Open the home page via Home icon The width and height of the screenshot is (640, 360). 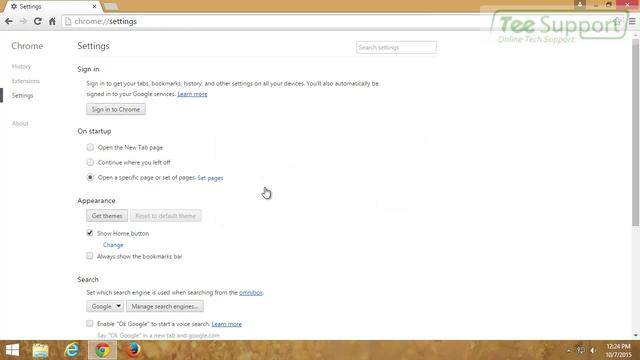pyautogui.click(x=52, y=21)
